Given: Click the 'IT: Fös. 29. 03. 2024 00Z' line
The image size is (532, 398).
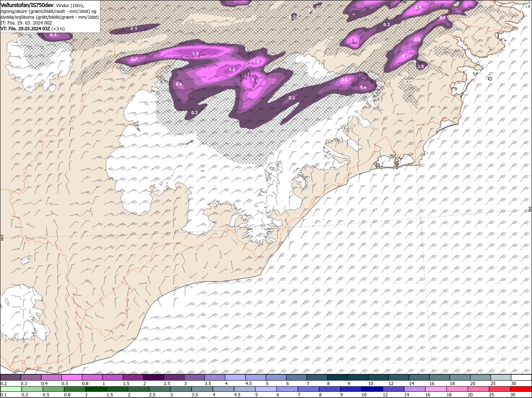Looking at the screenshot, I should 26,23.
